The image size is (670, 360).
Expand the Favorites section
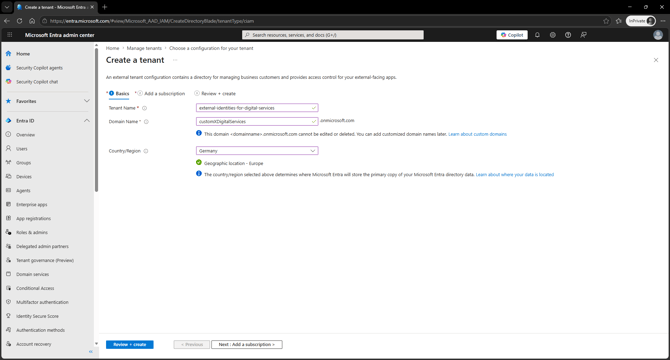(x=87, y=101)
